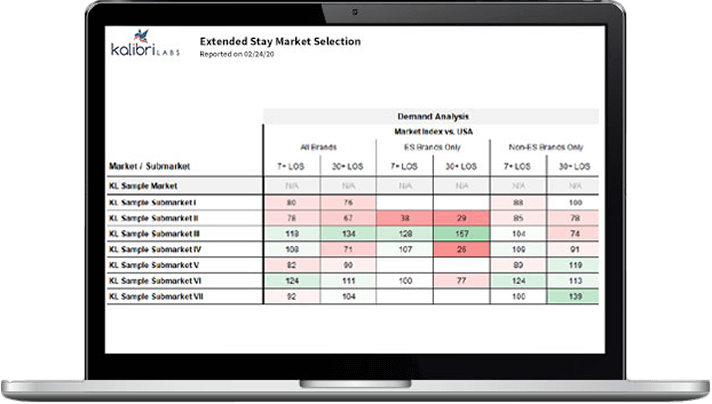
Task: Click Submarket IV All Brands 7+ LOS value 108
Action: pos(292,250)
